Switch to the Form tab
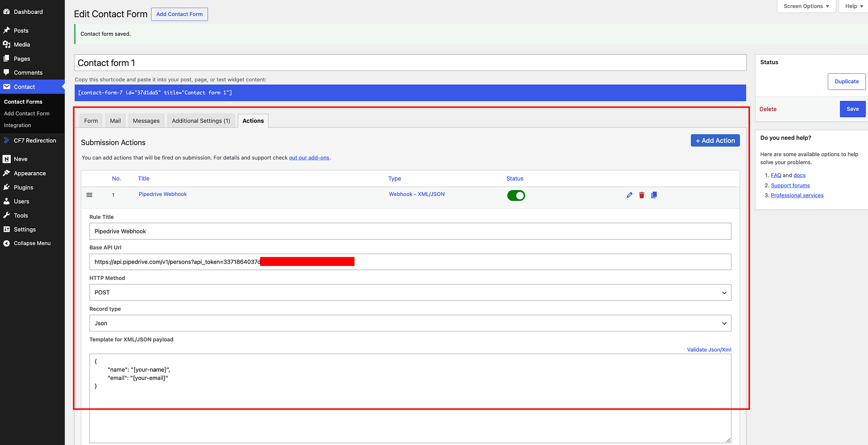Image resolution: width=868 pixels, height=445 pixels. pos(91,121)
